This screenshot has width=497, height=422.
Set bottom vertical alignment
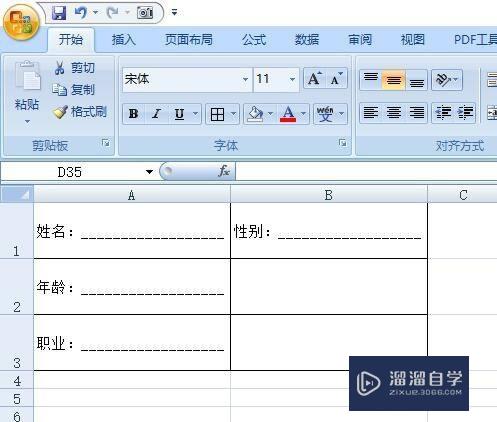(416, 80)
